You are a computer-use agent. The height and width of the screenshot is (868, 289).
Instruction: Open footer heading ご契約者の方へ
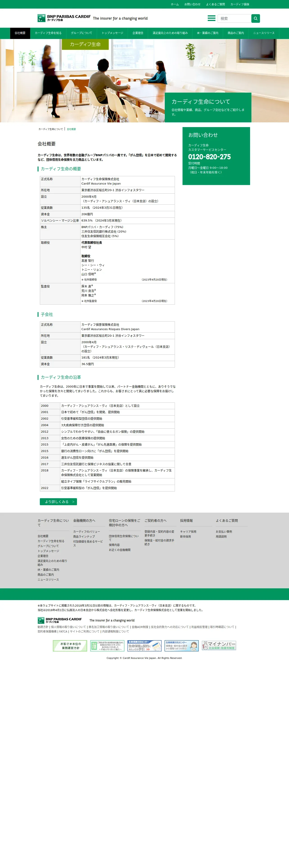(x=156, y=521)
